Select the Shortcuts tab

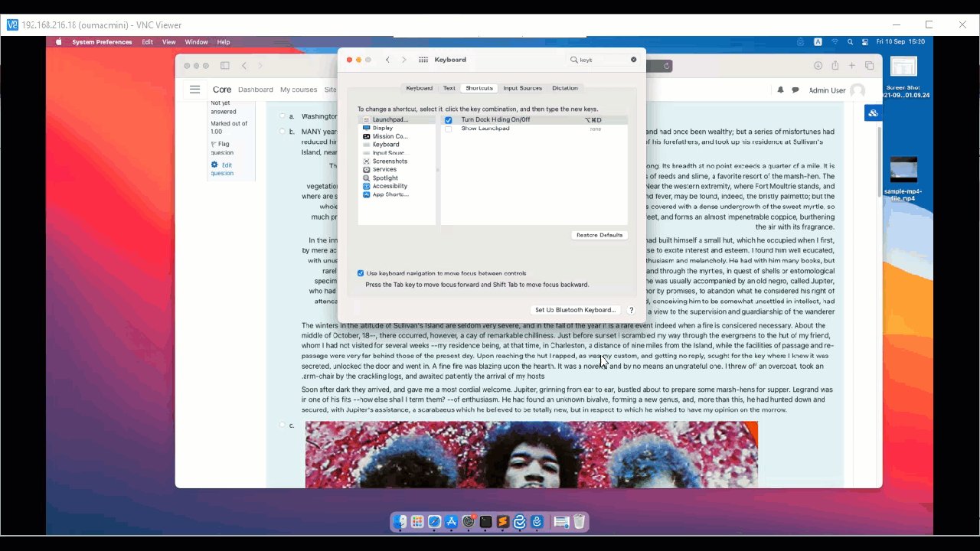click(479, 88)
